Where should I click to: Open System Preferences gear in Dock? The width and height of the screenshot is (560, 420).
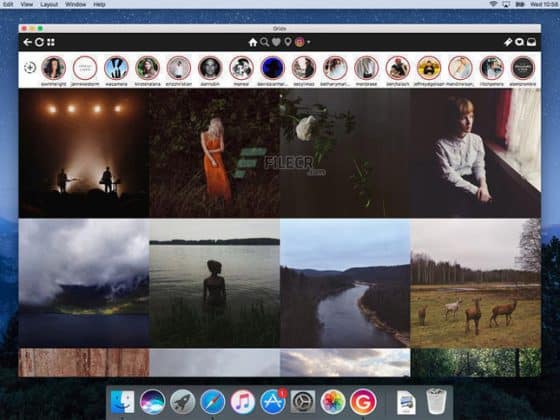click(302, 402)
